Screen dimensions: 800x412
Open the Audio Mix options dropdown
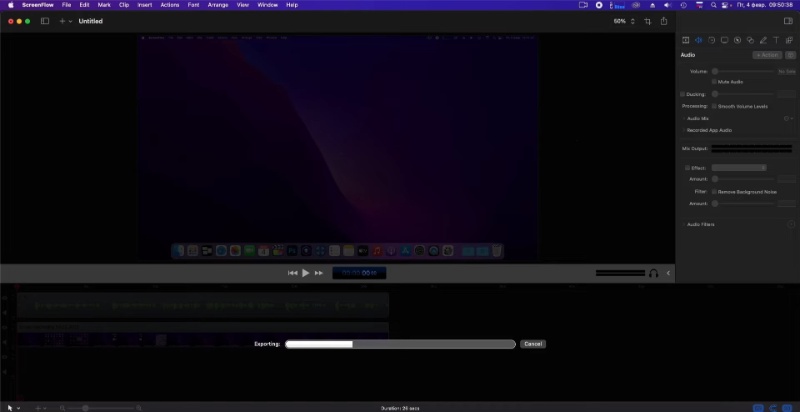click(788, 118)
